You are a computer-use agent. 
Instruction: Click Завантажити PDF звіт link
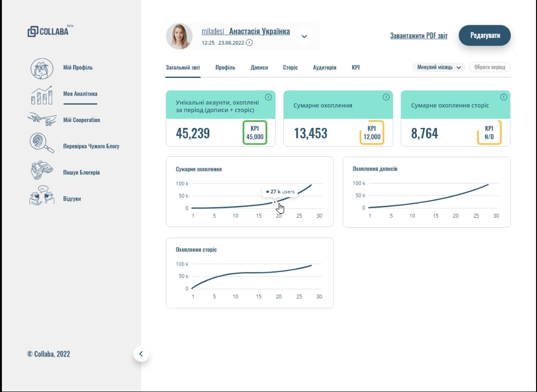[x=419, y=36]
